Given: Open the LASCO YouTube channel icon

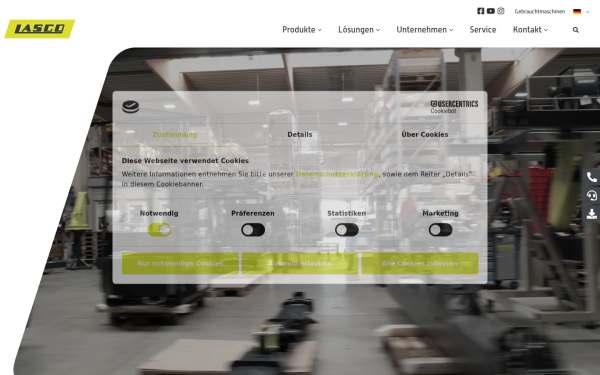Looking at the screenshot, I should click(491, 11).
